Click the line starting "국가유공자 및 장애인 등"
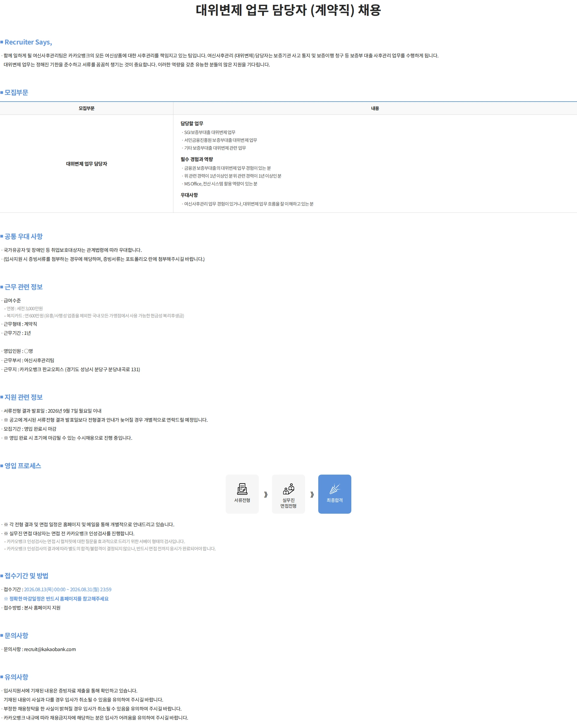 [73, 250]
